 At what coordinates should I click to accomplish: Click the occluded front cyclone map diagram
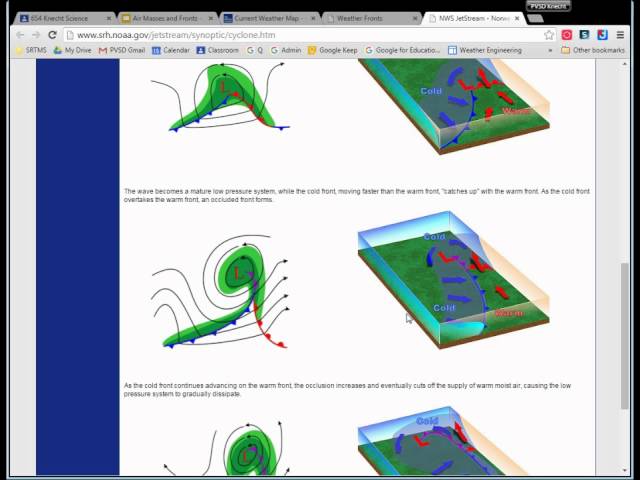(x=220, y=292)
